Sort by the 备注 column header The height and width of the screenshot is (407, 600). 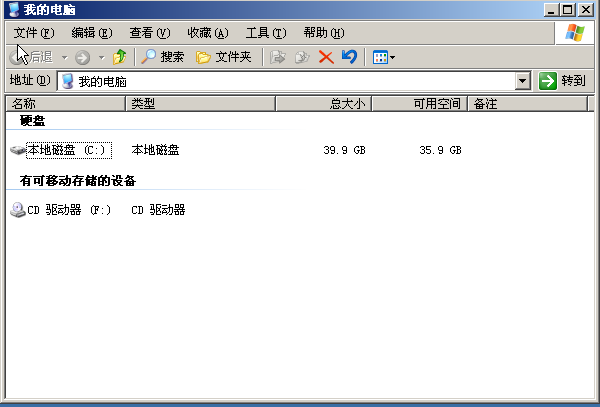528,104
